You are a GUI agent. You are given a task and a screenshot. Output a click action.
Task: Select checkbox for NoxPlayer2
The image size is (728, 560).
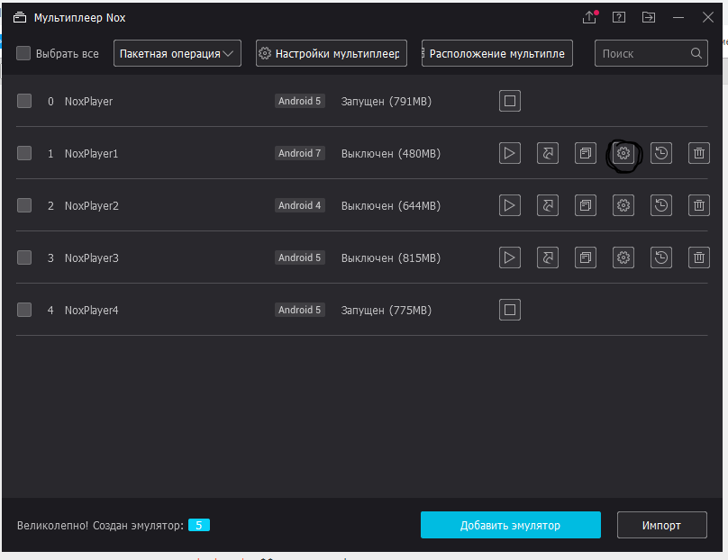click(24, 205)
